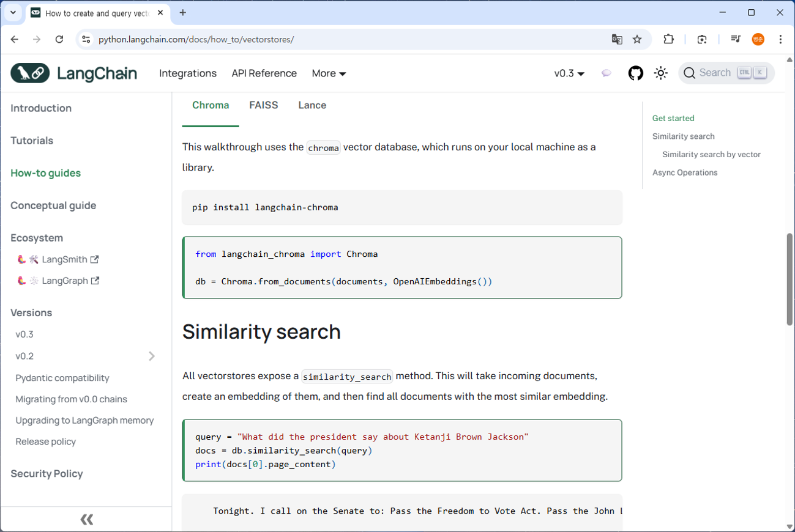The width and height of the screenshot is (795, 532).
Task: Bookmark this page with the star
Action: click(x=637, y=39)
